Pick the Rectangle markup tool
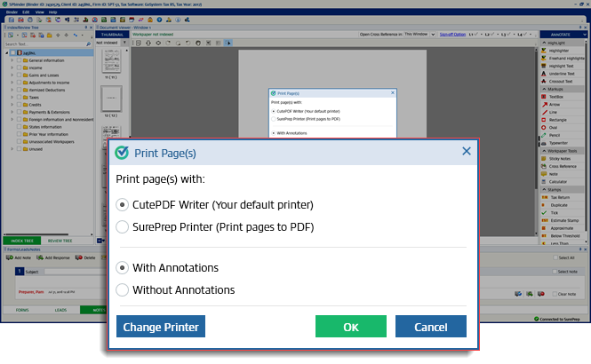The width and height of the screenshot is (591, 364). pos(563,120)
